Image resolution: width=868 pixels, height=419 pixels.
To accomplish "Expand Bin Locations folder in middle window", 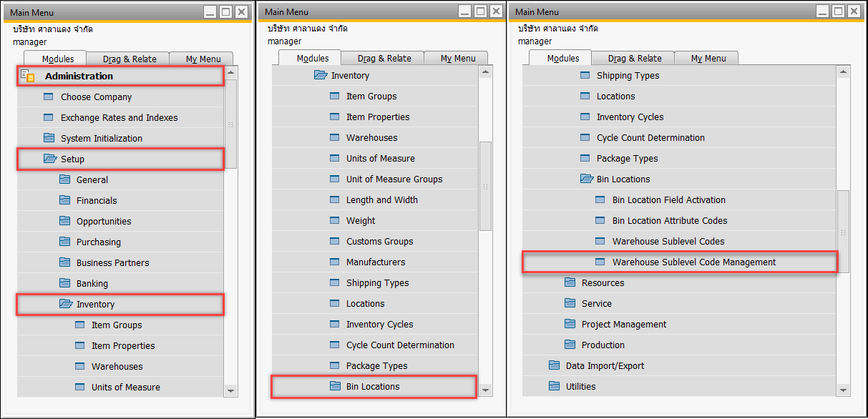I will 374,387.
